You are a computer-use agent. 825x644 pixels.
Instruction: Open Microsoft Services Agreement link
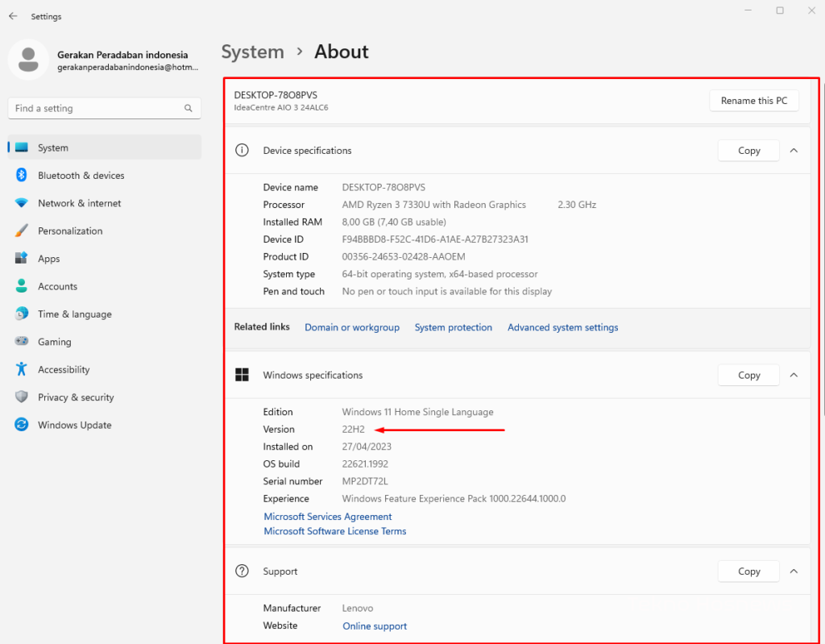click(x=328, y=517)
